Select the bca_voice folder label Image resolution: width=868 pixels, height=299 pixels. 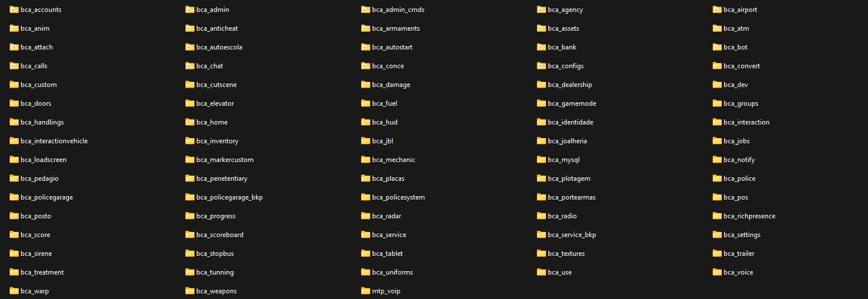click(x=738, y=272)
